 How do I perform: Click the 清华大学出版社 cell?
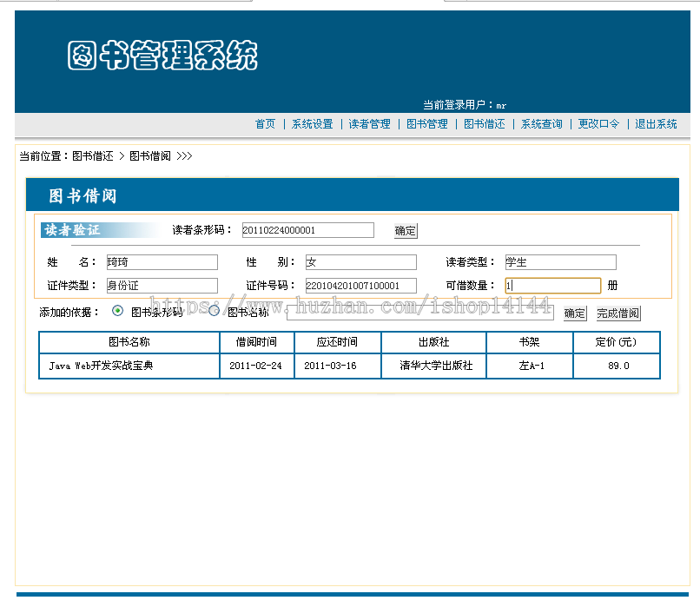433,366
